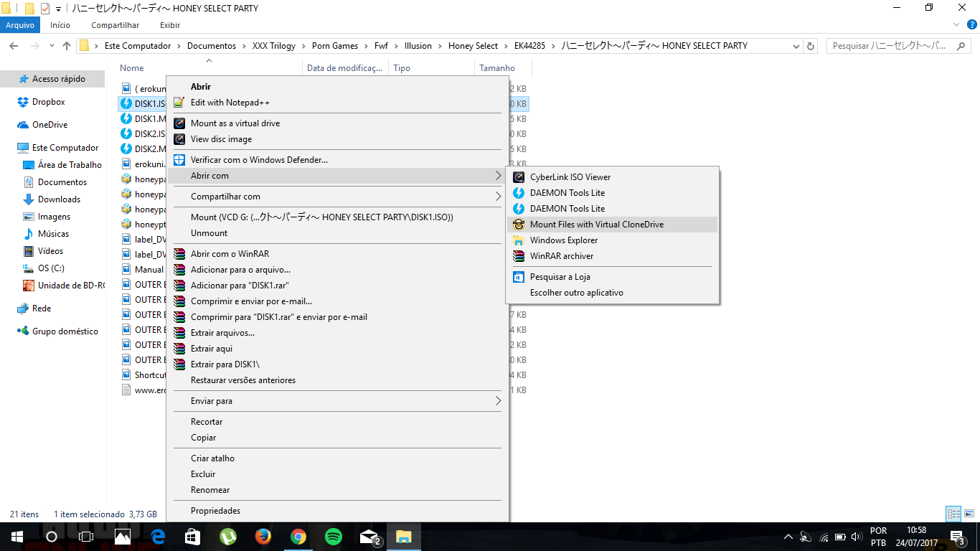Switch to the Exibir ribbon tab
Image resolution: width=980 pixels, height=551 pixels.
[x=170, y=25]
